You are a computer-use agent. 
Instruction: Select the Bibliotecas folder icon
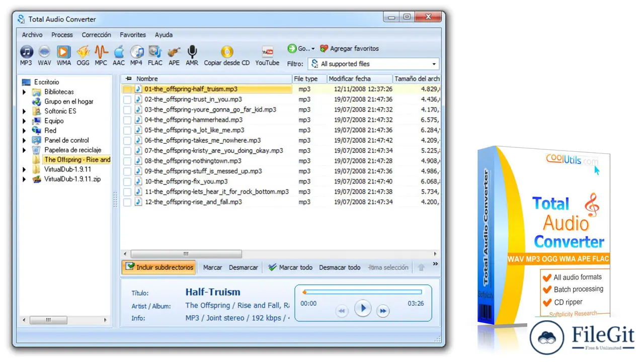coord(36,92)
